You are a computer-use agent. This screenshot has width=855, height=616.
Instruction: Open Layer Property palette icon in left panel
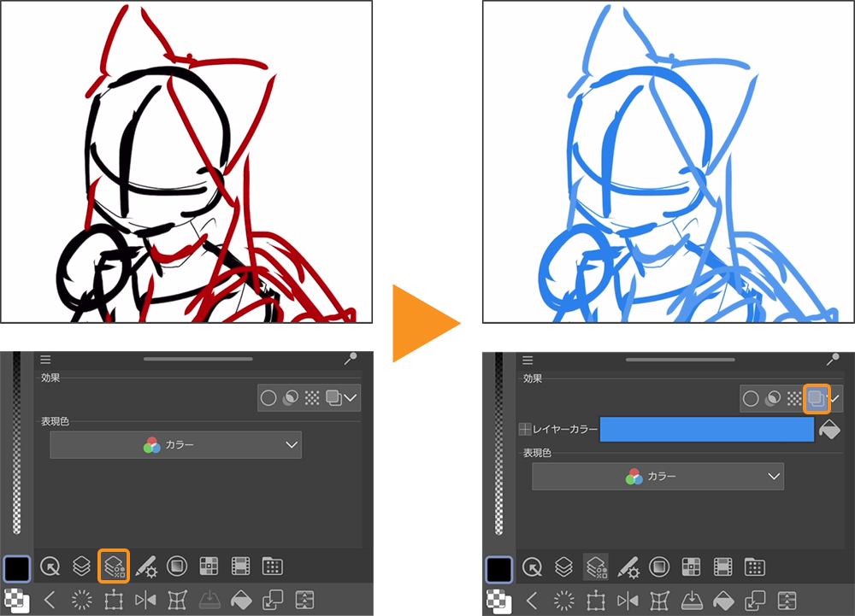[x=114, y=566]
